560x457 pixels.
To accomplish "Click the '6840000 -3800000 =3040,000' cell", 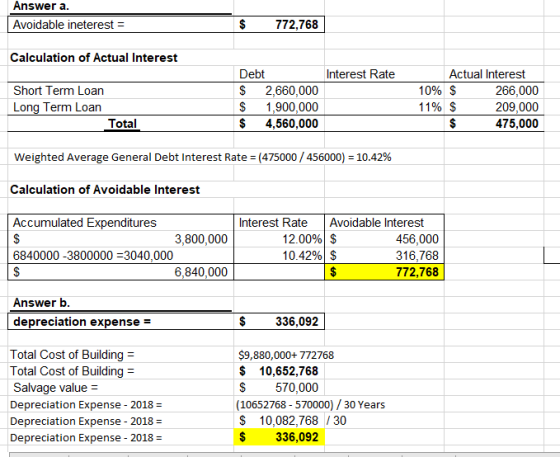I will point(121,256).
